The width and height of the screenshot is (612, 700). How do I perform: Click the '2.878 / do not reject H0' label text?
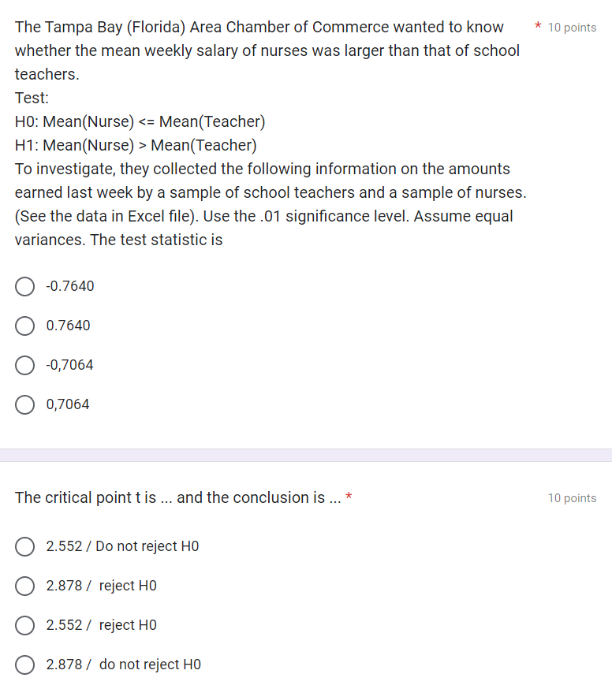(x=123, y=665)
